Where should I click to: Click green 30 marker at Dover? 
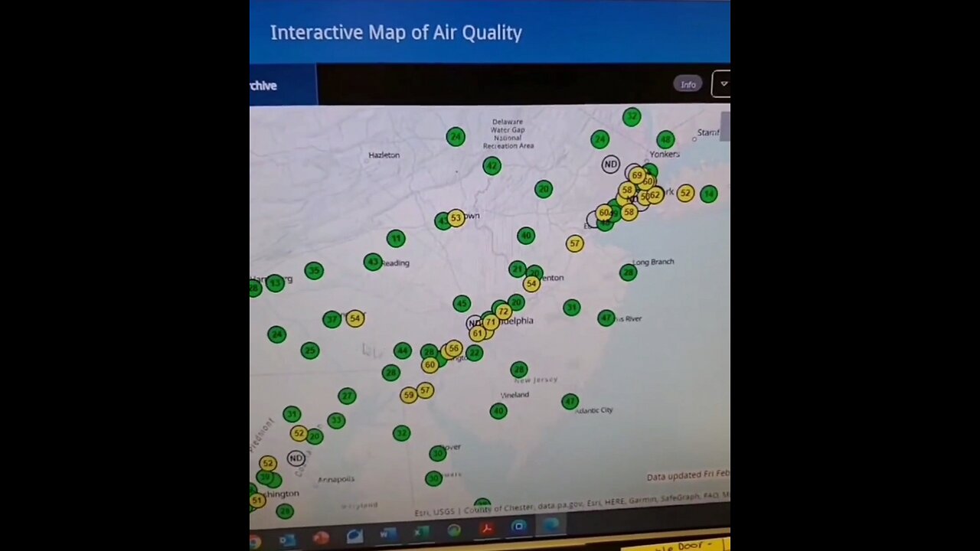click(438, 453)
